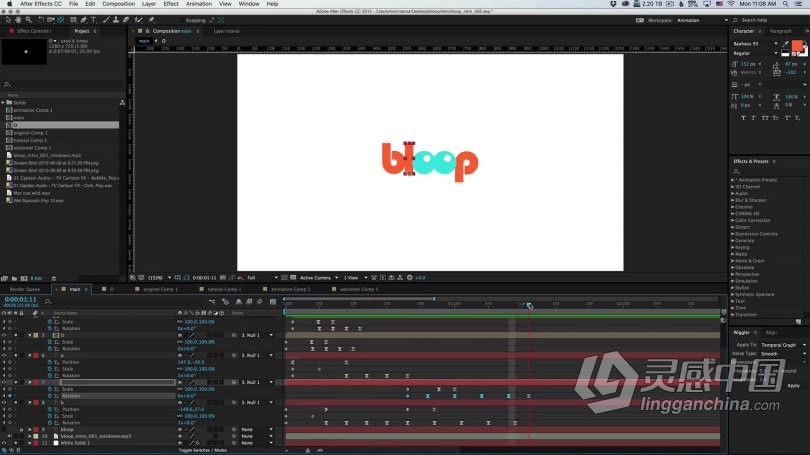The image size is (810, 455).
Task: Open the Animation menu
Action: [199, 4]
